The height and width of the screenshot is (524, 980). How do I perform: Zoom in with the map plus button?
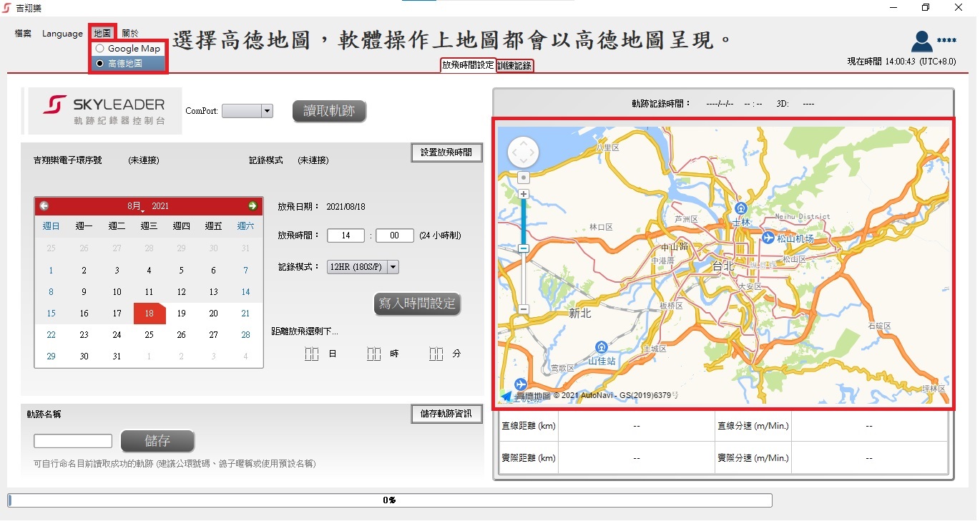[524, 194]
